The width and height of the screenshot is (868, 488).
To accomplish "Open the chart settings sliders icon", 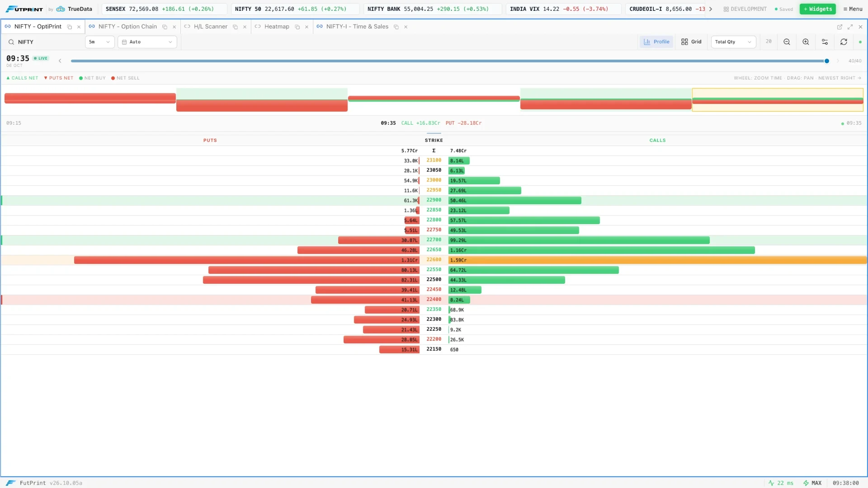I will pos(825,42).
